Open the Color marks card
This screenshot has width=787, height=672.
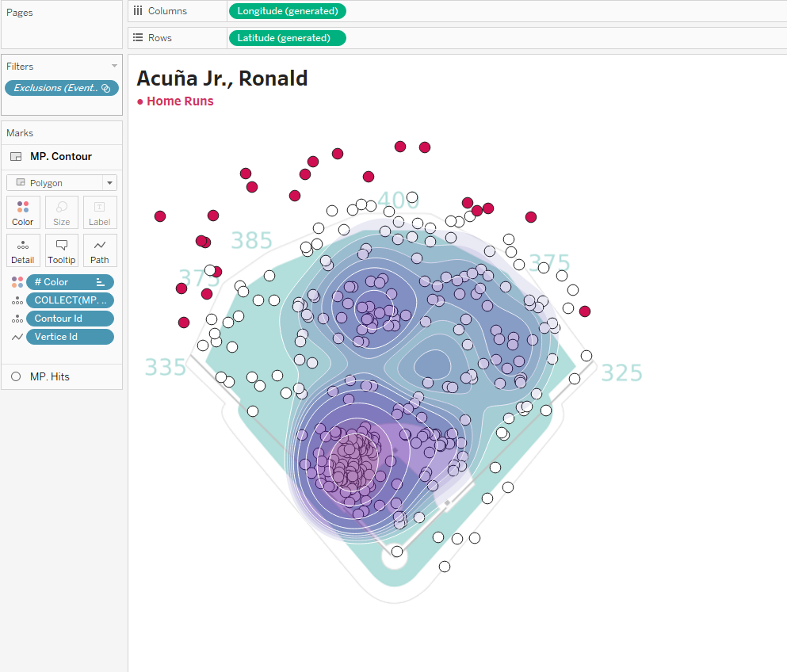pos(23,212)
